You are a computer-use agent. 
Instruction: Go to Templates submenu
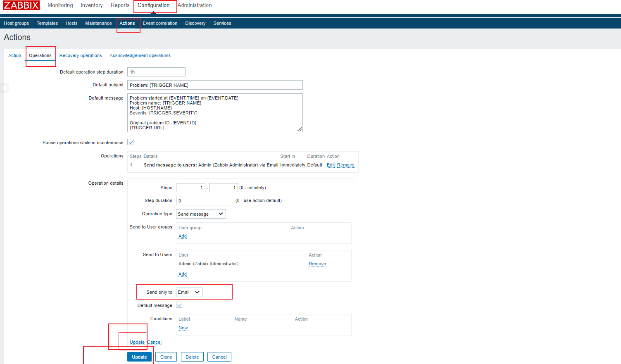coord(47,23)
